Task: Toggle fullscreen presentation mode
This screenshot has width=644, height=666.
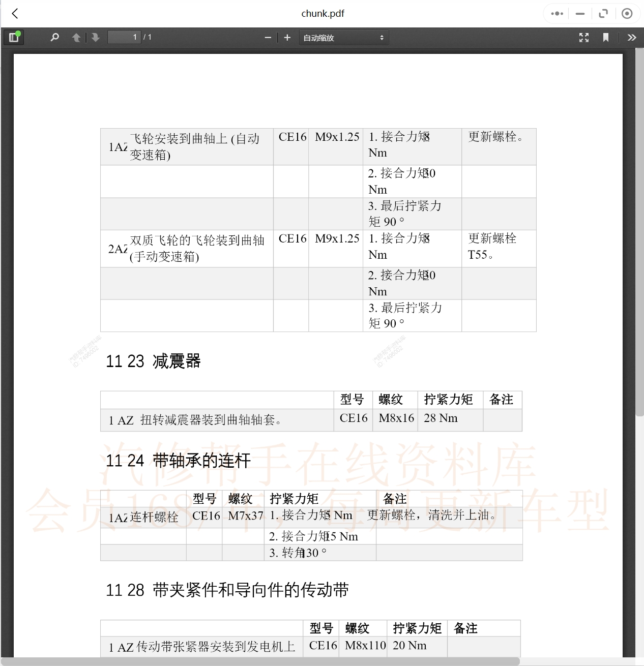Action: click(584, 37)
